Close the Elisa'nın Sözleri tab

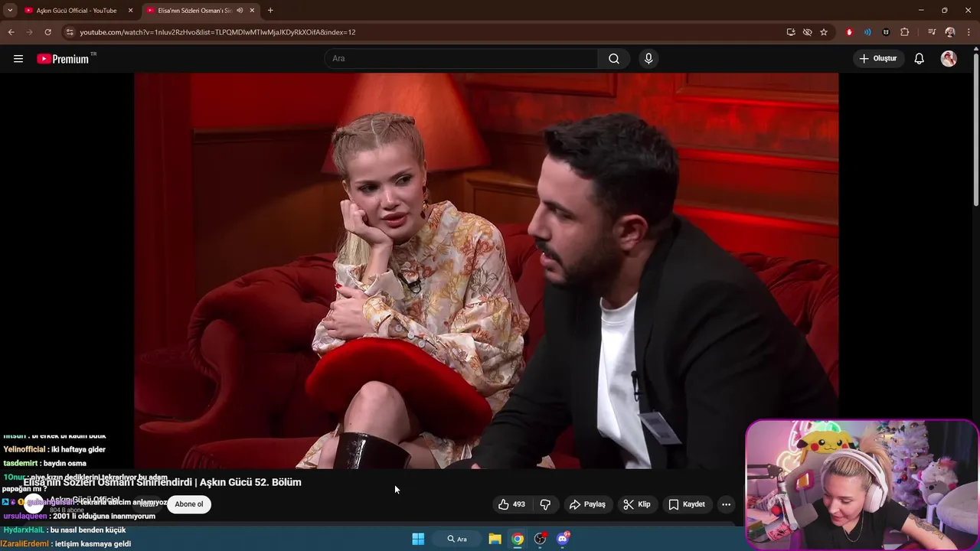[x=252, y=11]
